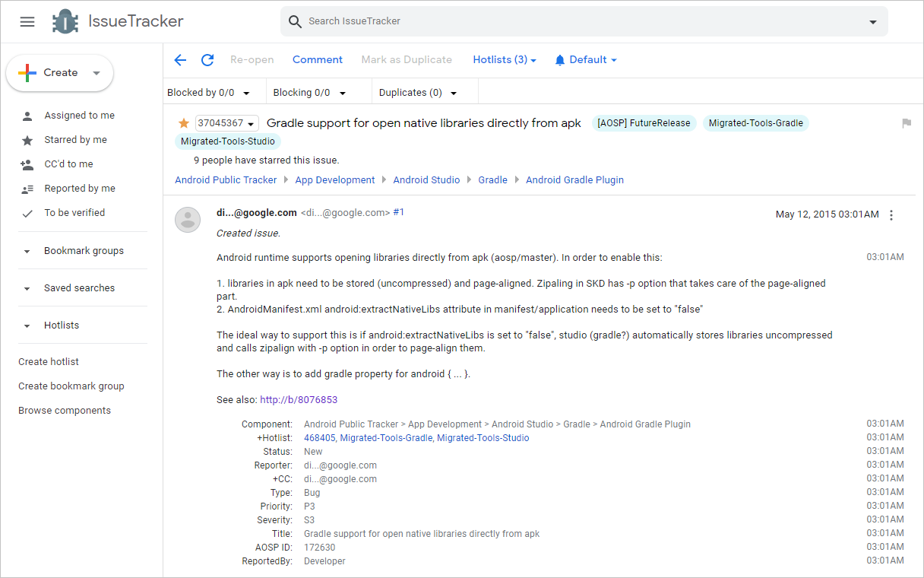
Task: Click the IssueTracker bug logo
Action: click(x=65, y=21)
